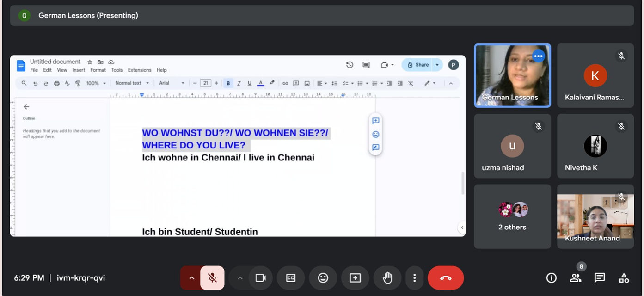
Task: Decrease paragraph indent
Action: [x=389, y=83]
